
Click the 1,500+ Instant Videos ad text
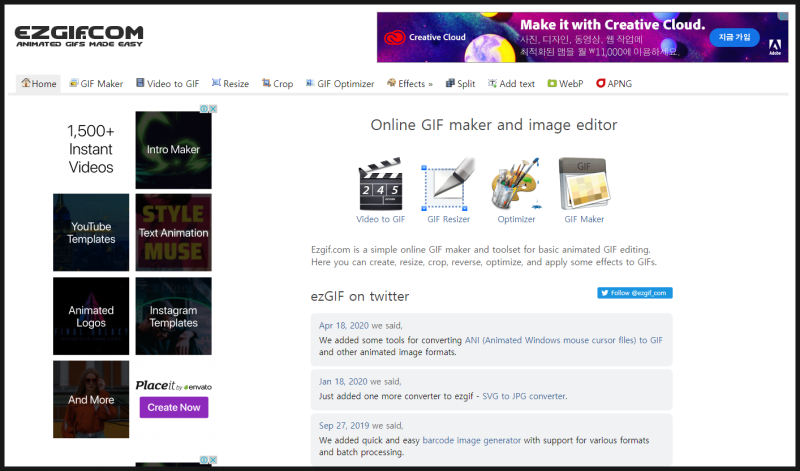(91, 149)
